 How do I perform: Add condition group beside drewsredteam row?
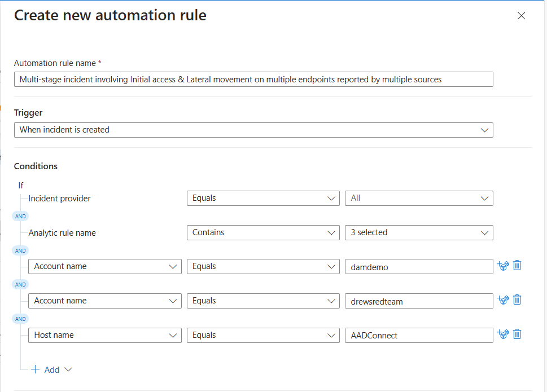tap(502, 300)
